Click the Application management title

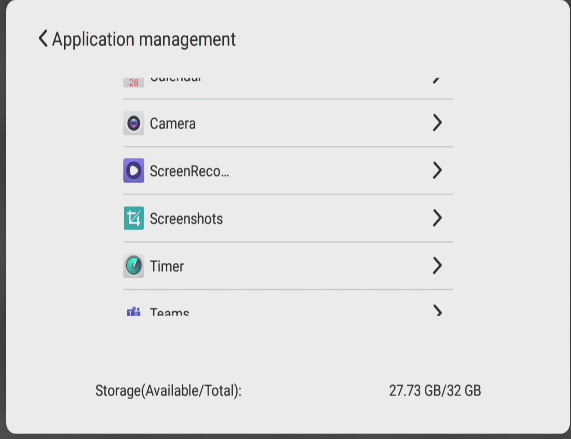[x=144, y=39]
